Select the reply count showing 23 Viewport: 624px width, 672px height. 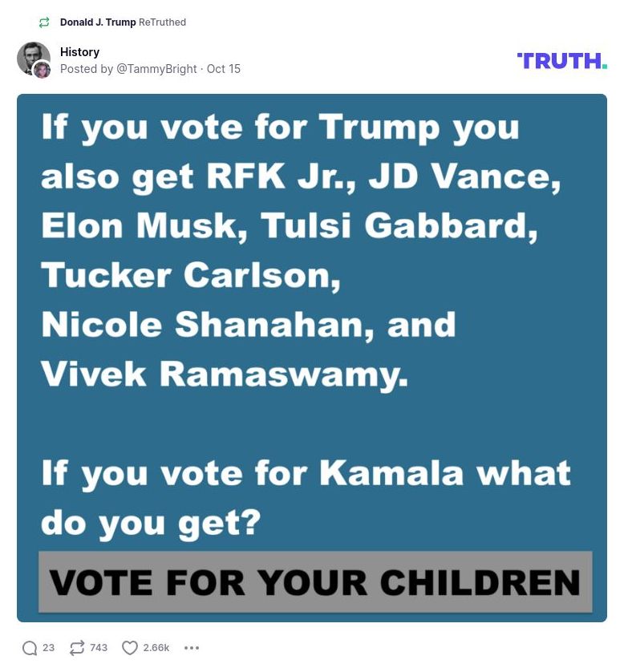pyautogui.click(x=47, y=647)
